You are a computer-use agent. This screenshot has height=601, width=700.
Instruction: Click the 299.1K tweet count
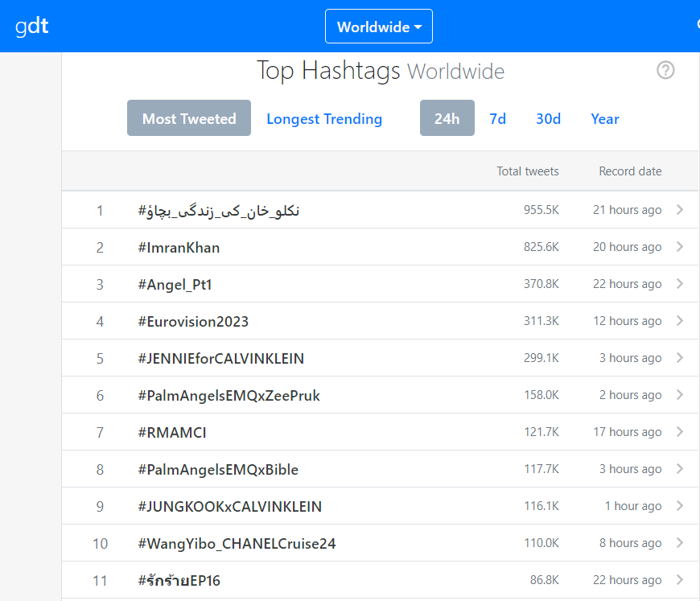click(541, 358)
